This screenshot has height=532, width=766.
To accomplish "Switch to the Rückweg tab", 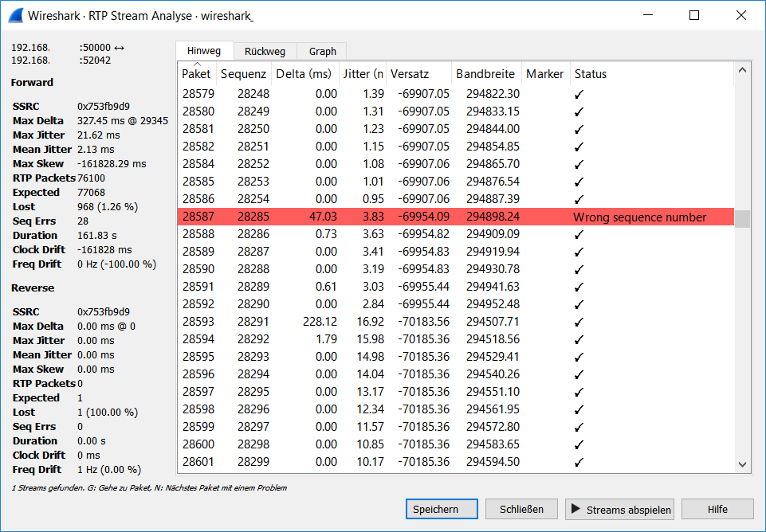I will pos(265,51).
